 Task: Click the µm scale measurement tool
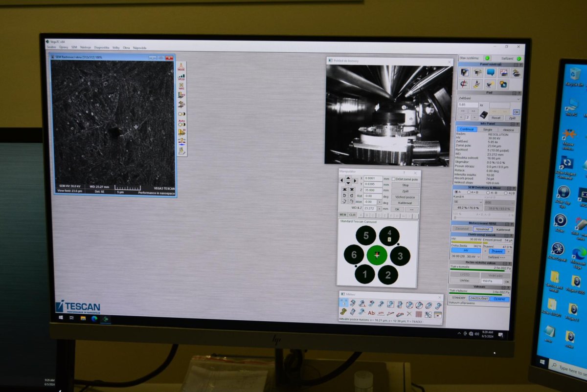[381, 313]
